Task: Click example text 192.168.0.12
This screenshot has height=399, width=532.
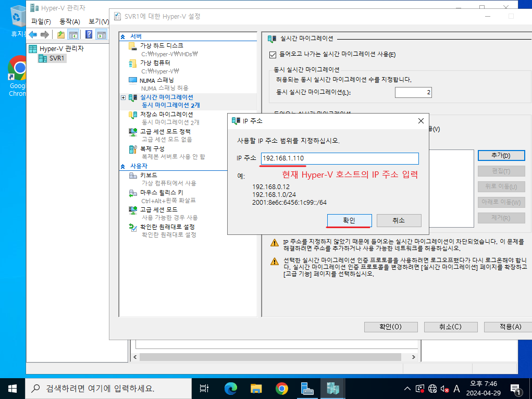Action: coord(271,187)
